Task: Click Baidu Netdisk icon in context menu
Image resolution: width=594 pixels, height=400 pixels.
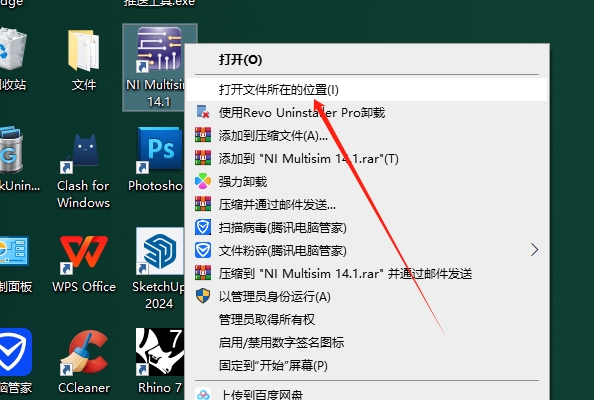Action: coord(203,394)
